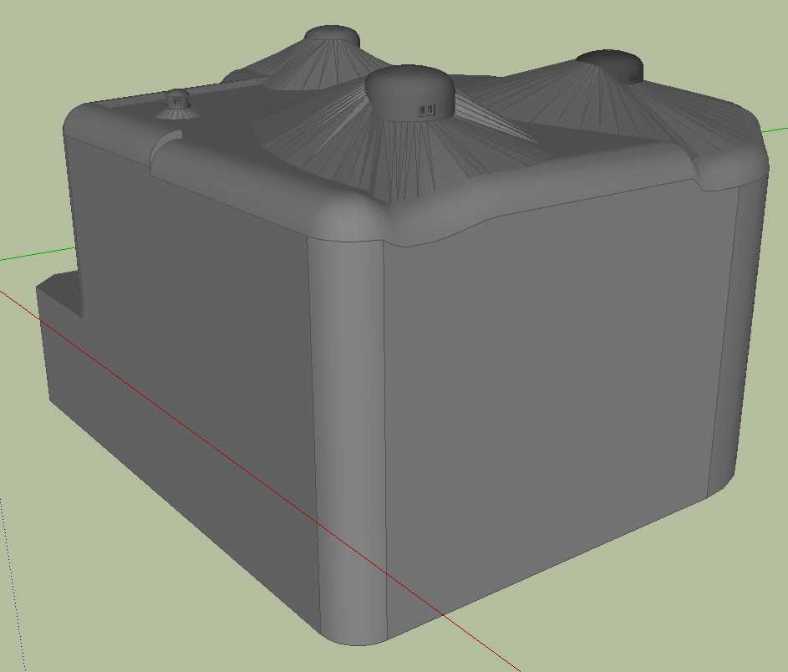Click the rear left dome cap

[332, 37]
